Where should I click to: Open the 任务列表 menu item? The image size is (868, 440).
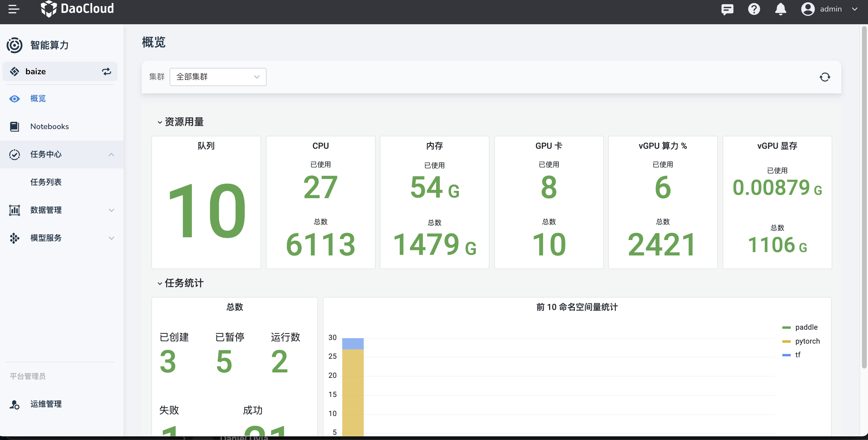click(46, 182)
